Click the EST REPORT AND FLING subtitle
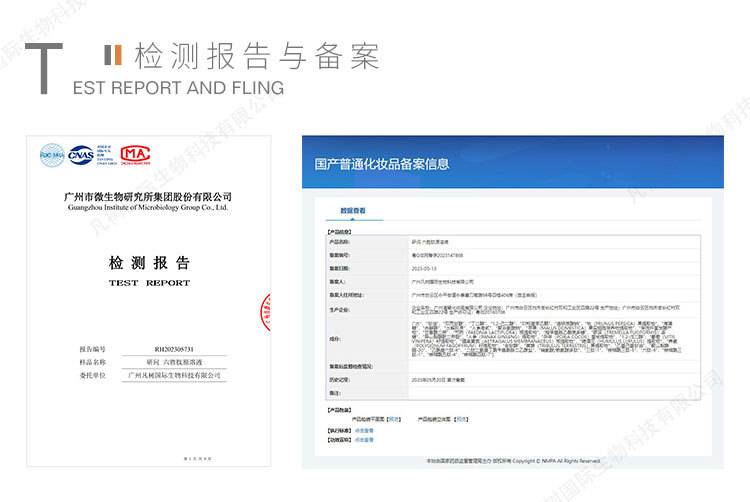 pyautogui.click(x=178, y=88)
